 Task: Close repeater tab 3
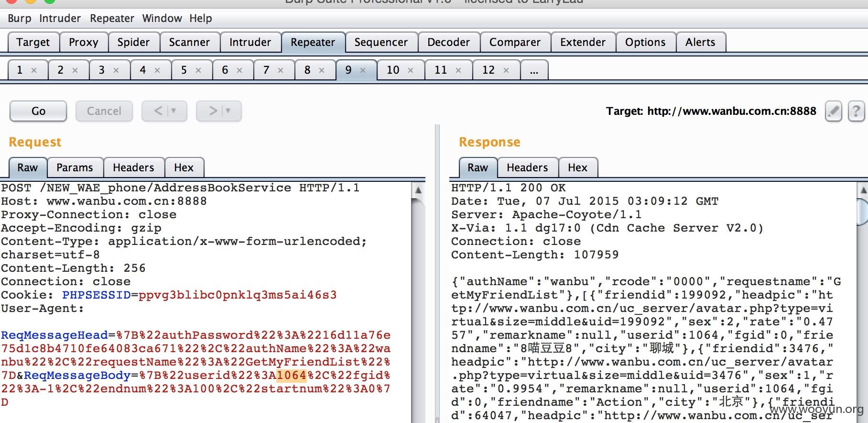[x=116, y=70]
